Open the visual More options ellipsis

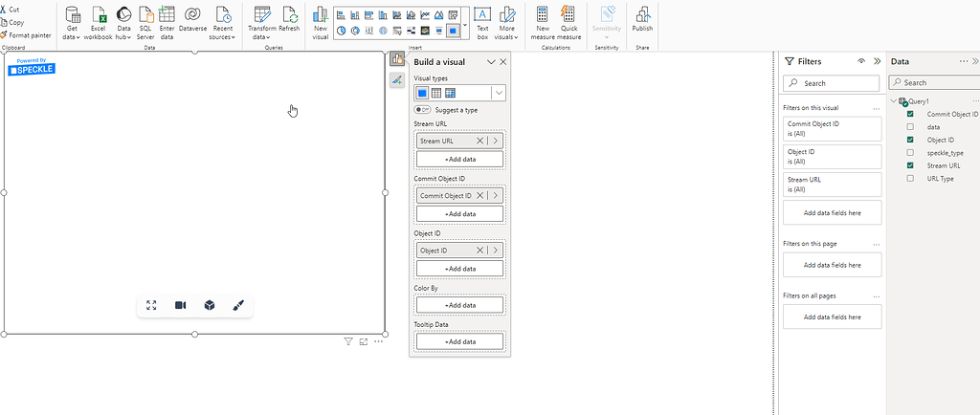378,341
